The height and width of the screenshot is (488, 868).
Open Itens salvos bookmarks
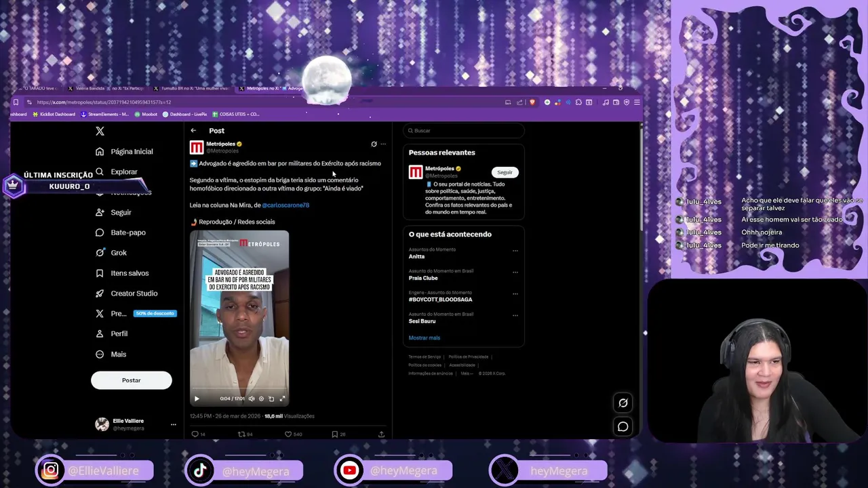click(x=121, y=273)
